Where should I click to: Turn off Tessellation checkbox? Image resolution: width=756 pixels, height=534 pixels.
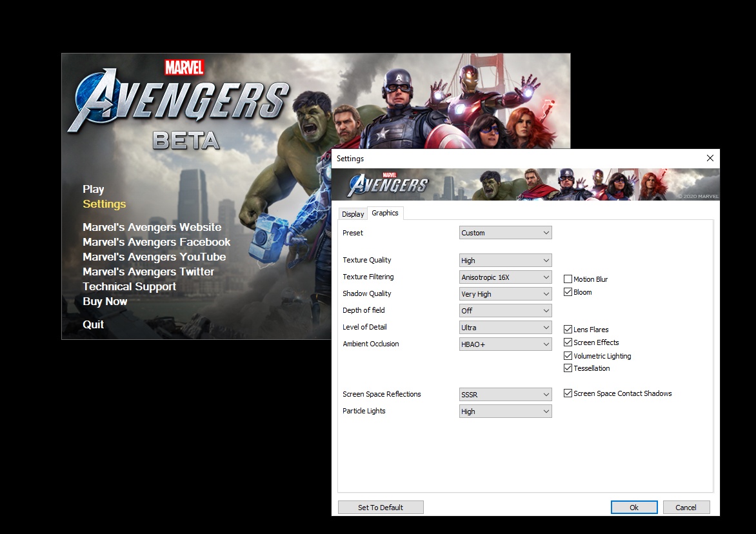click(568, 368)
